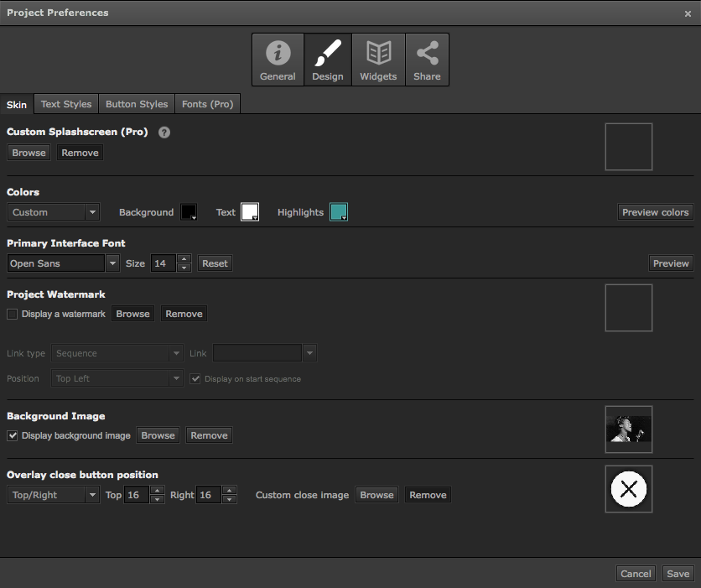701x588 pixels.
Task: Switch to the Skin tab
Action: (17, 104)
